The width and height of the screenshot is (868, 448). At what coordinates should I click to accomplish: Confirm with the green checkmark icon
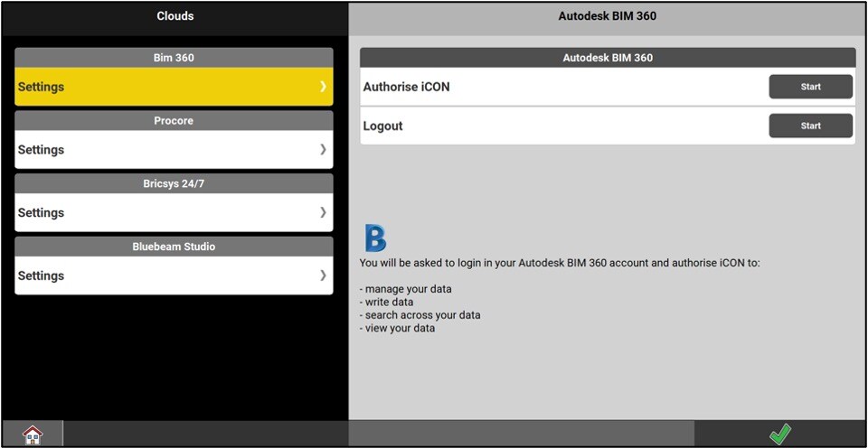tap(779, 434)
